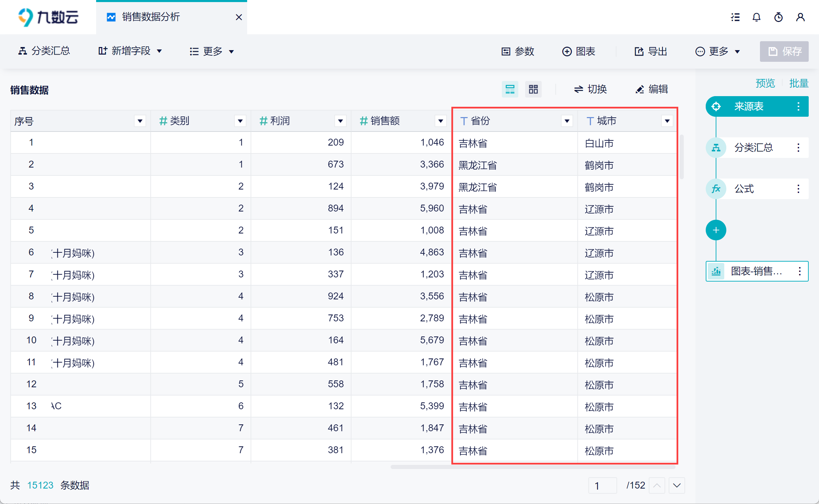Open the 新增字段 dropdown menu
Viewport: 819px width, 504px height.
tap(130, 51)
